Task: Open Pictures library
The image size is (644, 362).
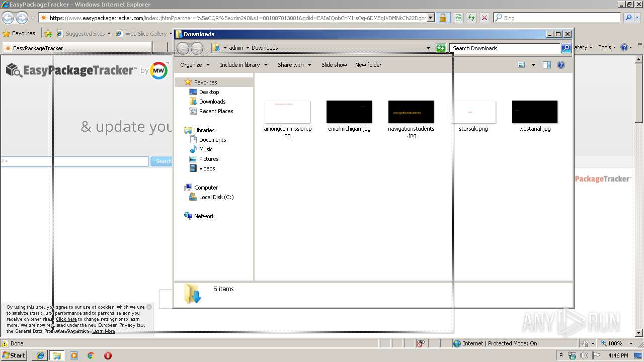Action: pyautogui.click(x=208, y=159)
